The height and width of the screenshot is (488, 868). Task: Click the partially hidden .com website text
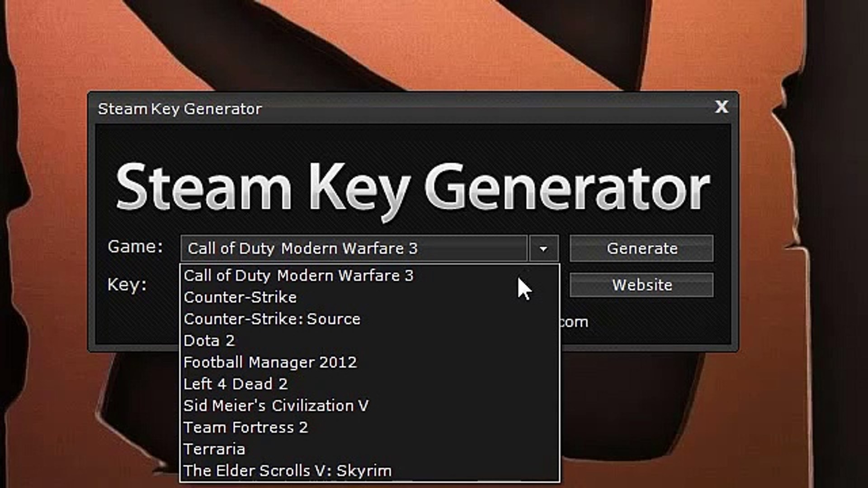(574, 322)
